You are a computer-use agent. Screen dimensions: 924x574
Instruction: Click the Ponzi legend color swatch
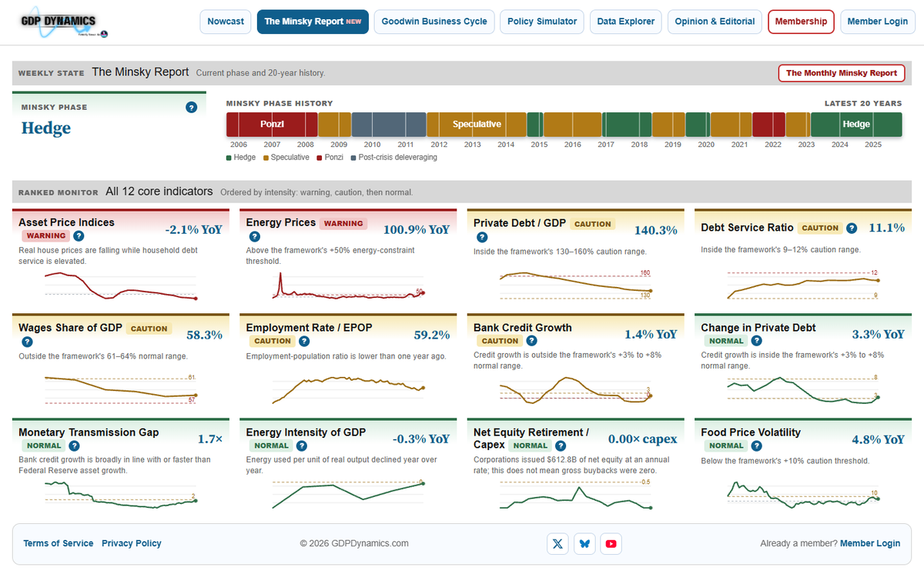pyautogui.click(x=320, y=158)
